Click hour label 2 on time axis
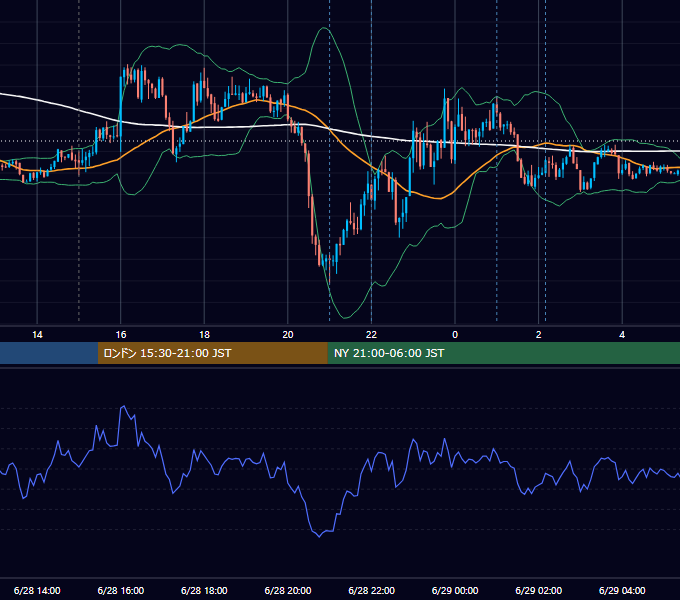 pyautogui.click(x=539, y=335)
